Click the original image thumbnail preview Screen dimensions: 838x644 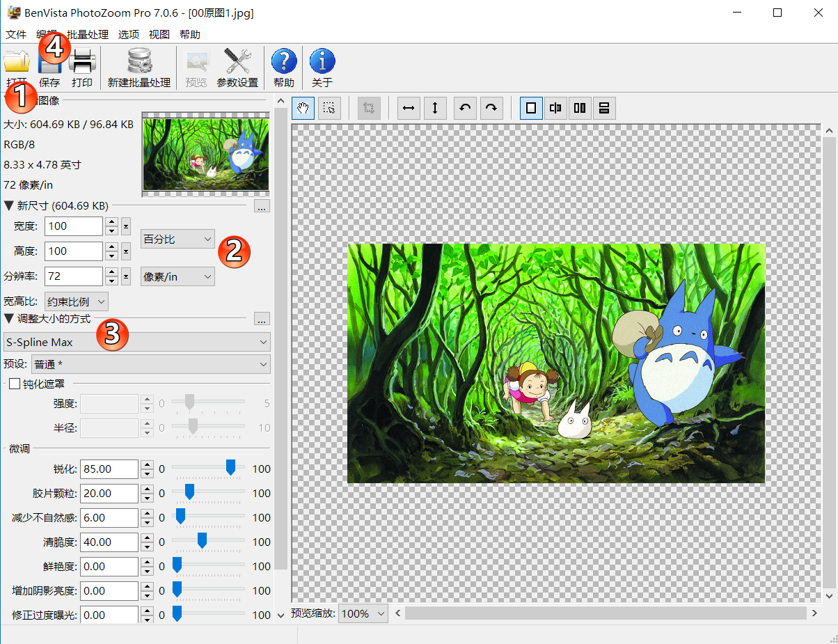pyautogui.click(x=206, y=155)
